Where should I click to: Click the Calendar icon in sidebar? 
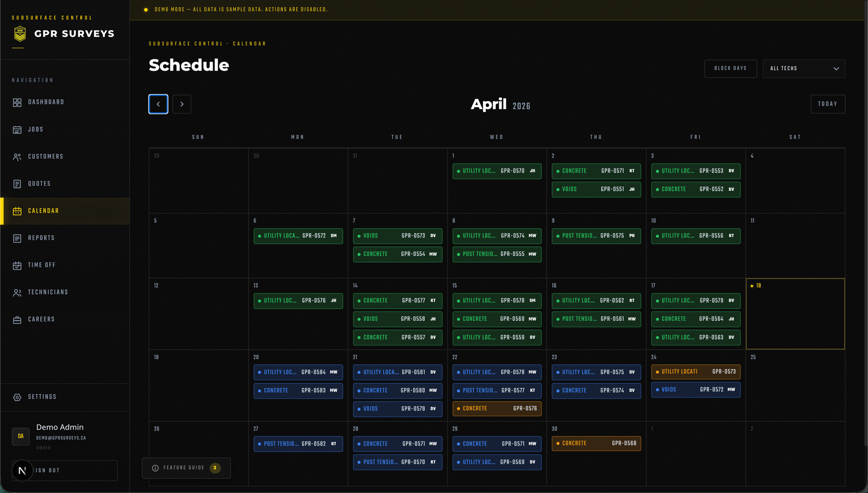coord(17,211)
